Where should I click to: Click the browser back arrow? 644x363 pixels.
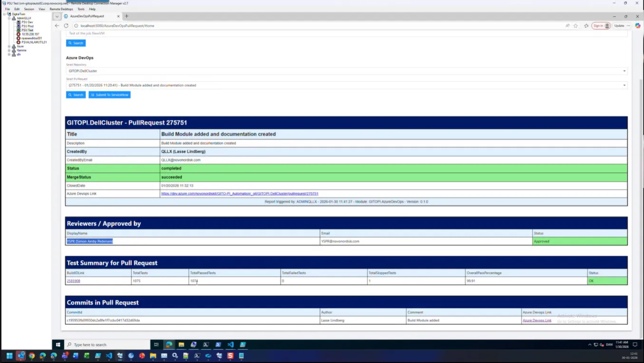click(x=57, y=26)
